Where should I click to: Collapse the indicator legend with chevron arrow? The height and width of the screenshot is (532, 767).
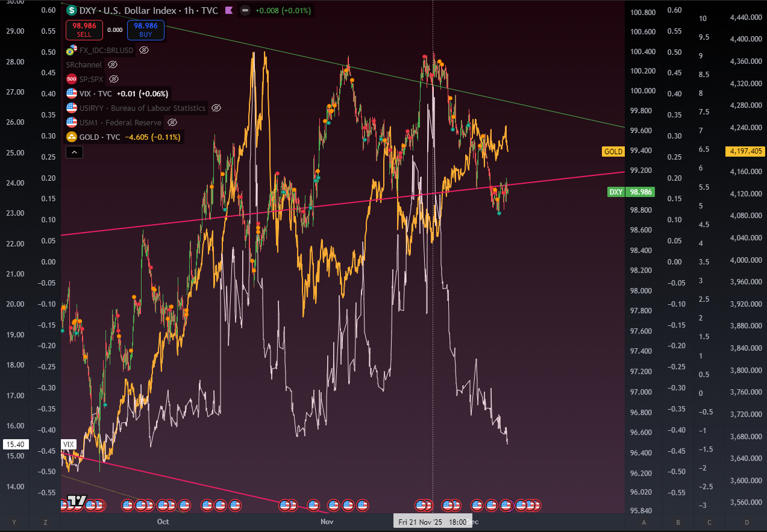coord(74,153)
